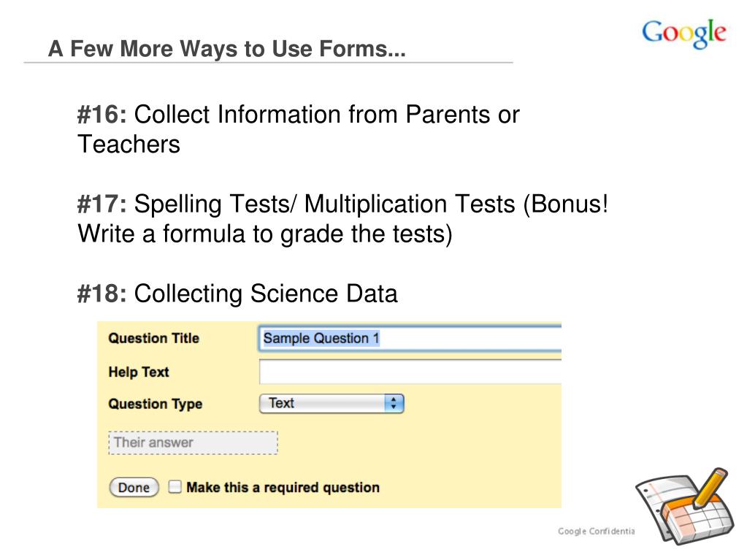Viewport: 747px width, 560px height.
Task: Open the Question Type dropdown
Action: 332,403
